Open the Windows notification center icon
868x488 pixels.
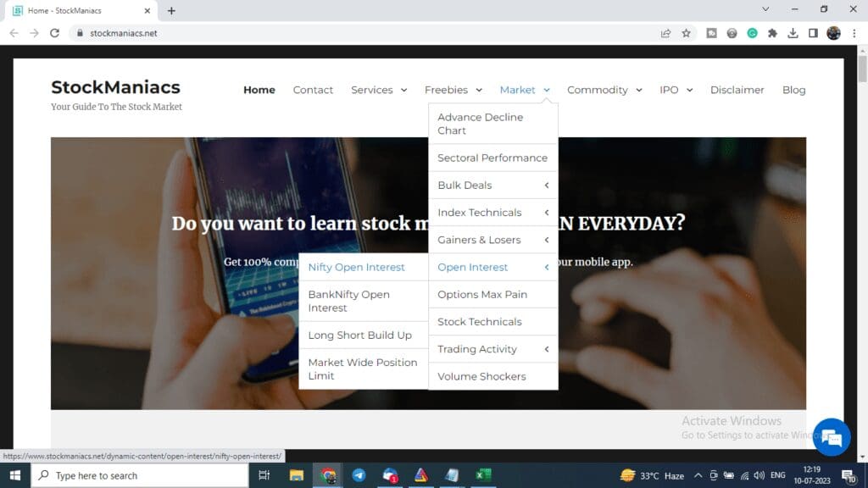point(849,475)
